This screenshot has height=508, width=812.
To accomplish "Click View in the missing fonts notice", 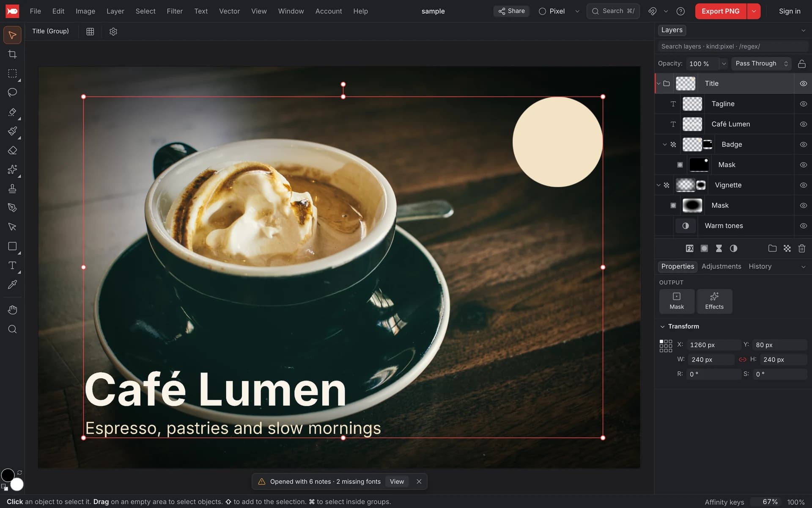I will [x=397, y=481].
